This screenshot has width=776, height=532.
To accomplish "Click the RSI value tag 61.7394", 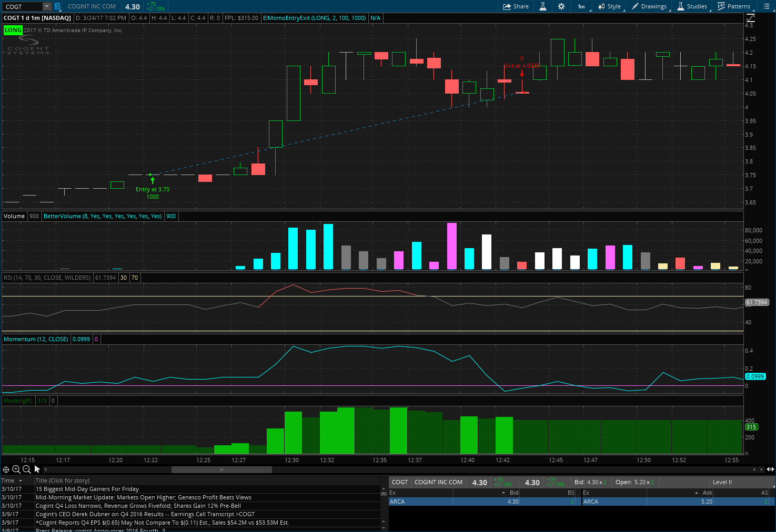I will pyautogui.click(x=757, y=302).
